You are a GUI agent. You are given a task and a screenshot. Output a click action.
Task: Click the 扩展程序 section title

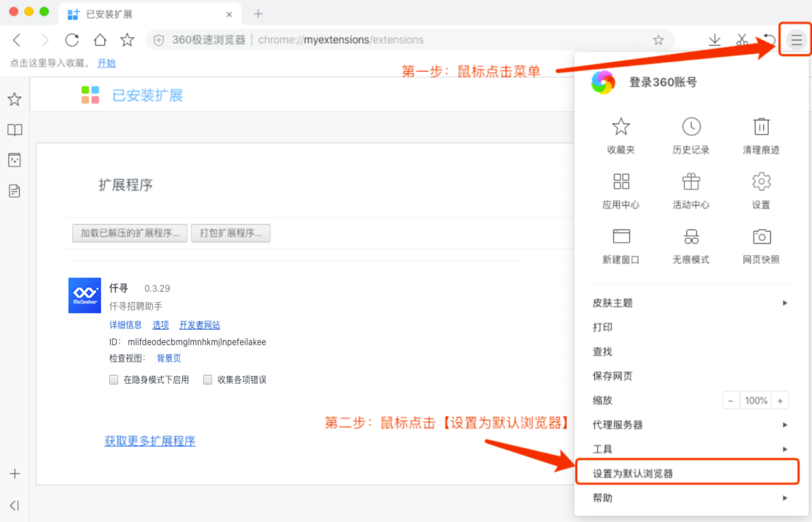(126, 185)
